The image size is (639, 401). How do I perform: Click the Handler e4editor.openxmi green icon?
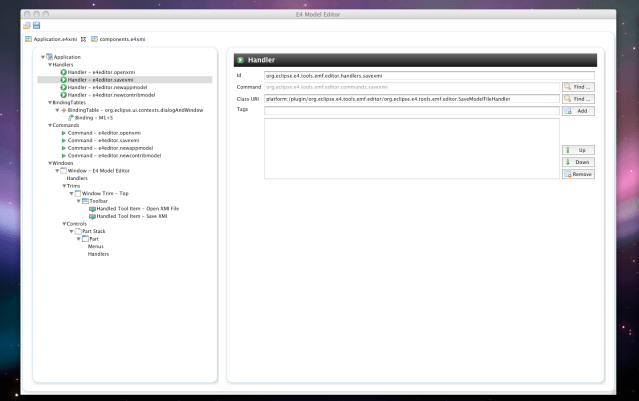point(64,72)
